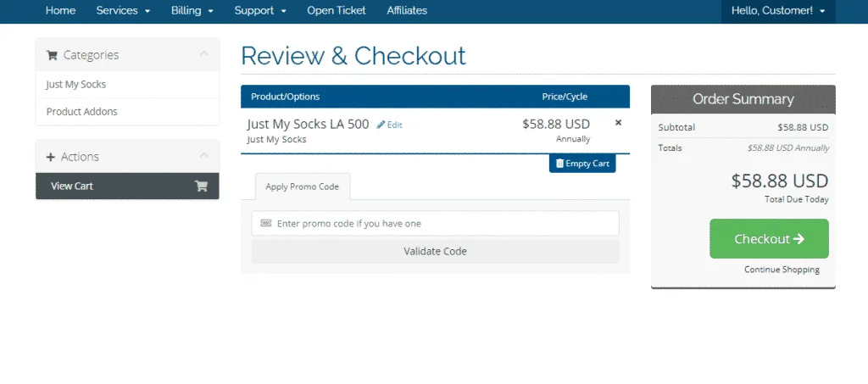
Task: Click the plus icon beside Actions heading
Action: [51, 157]
